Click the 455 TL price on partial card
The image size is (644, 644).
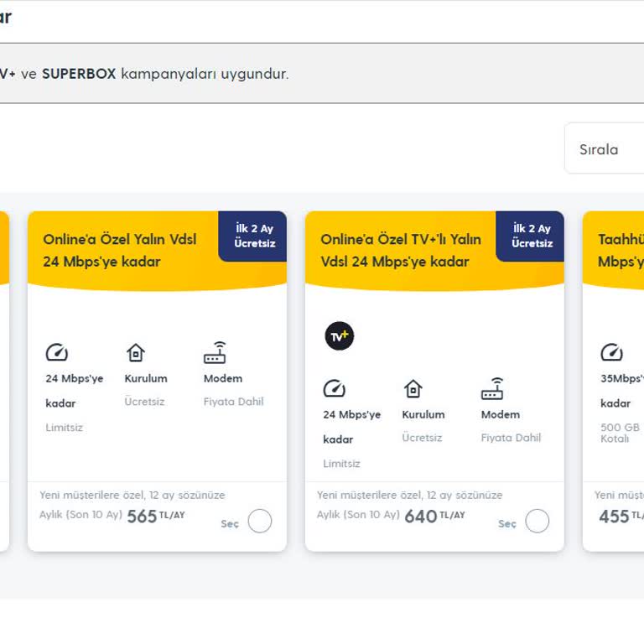[614, 517]
